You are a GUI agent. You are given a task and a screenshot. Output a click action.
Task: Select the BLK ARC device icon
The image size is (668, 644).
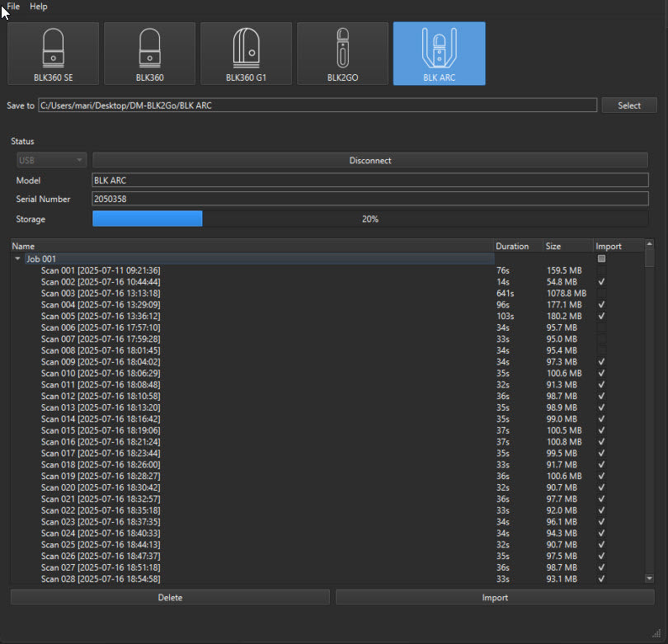[439, 53]
